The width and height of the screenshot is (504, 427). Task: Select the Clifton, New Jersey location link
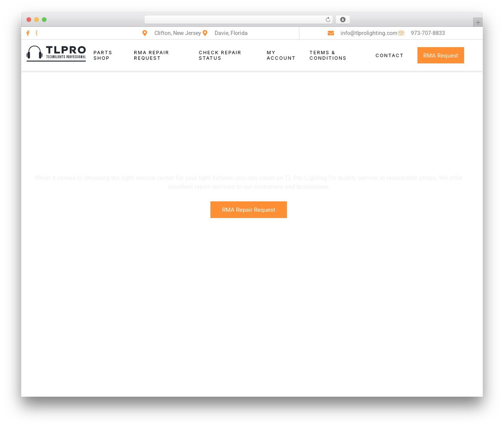[178, 33]
